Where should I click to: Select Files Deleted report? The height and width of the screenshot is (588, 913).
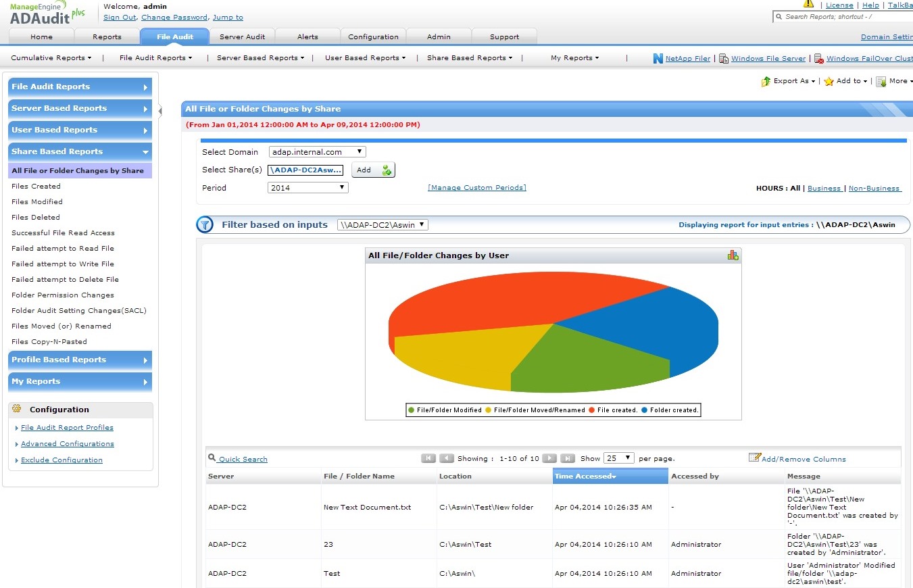tap(36, 218)
